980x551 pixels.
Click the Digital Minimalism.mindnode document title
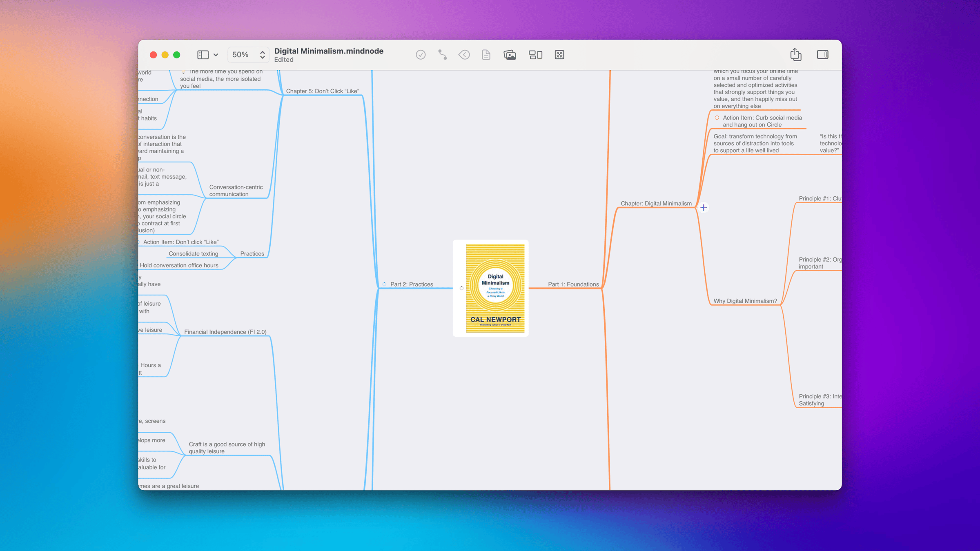point(329,51)
